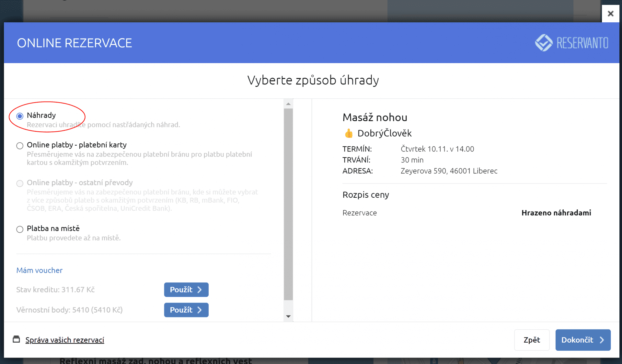622x364 pixels.
Task: Click the payment list scrollbar thumb
Action: 288,204
